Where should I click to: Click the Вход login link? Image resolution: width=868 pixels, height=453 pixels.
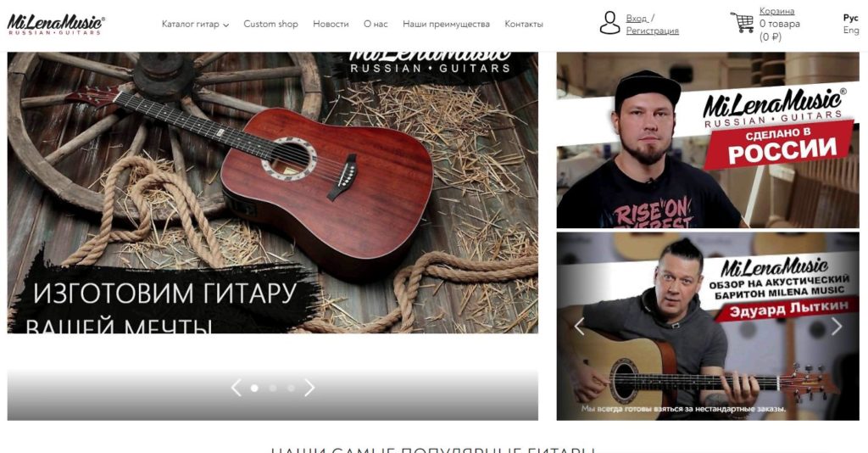[x=637, y=19]
